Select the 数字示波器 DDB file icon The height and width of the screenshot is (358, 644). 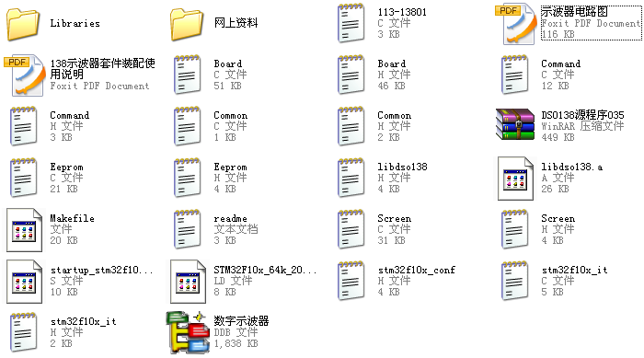coord(188,332)
